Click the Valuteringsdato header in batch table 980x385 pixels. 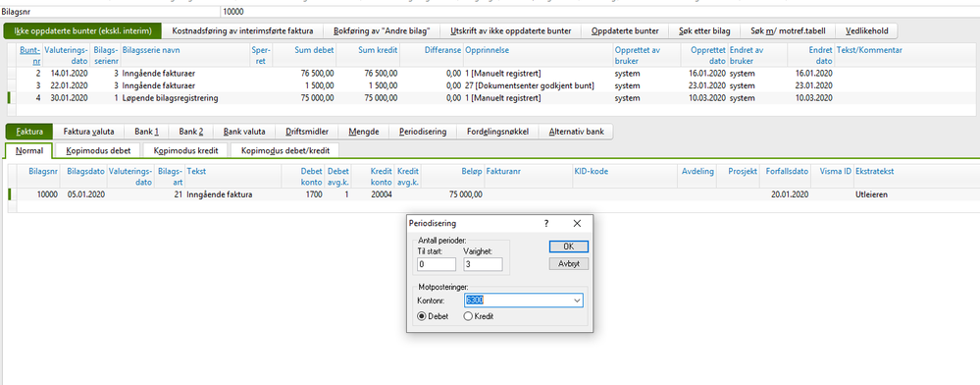pos(66,55)
